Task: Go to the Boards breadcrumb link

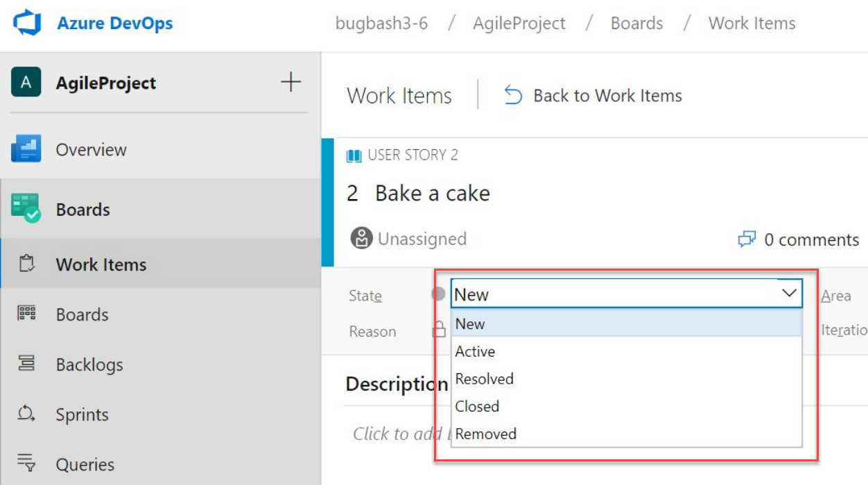Action: point(636,24)
